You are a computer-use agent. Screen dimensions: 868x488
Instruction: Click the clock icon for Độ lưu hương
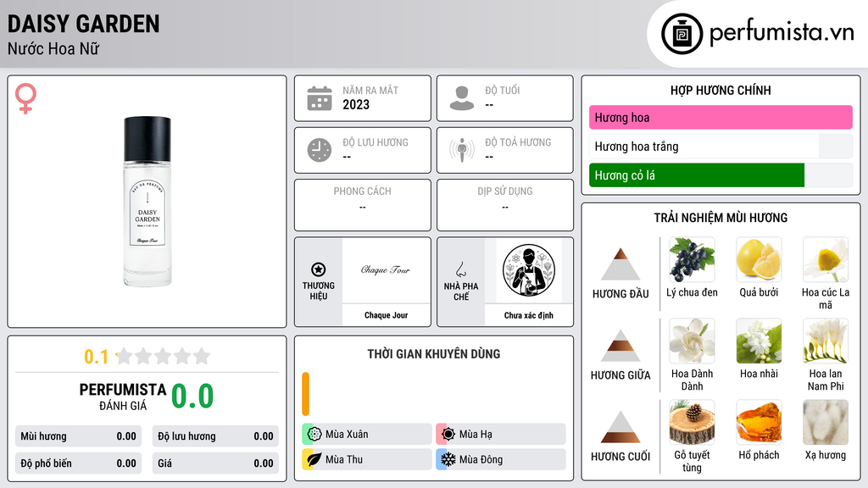coord(320,150)
